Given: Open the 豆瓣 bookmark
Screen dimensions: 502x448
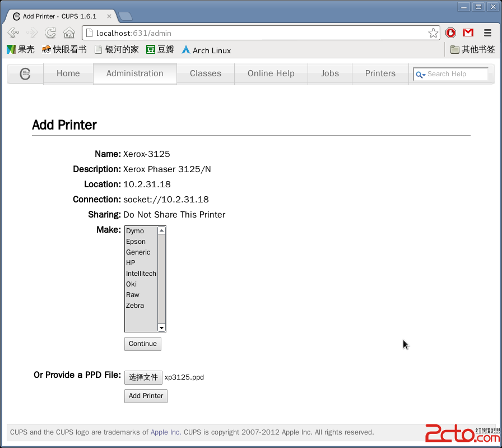Looking at the screenshot, I should click(x=160, y=50).
